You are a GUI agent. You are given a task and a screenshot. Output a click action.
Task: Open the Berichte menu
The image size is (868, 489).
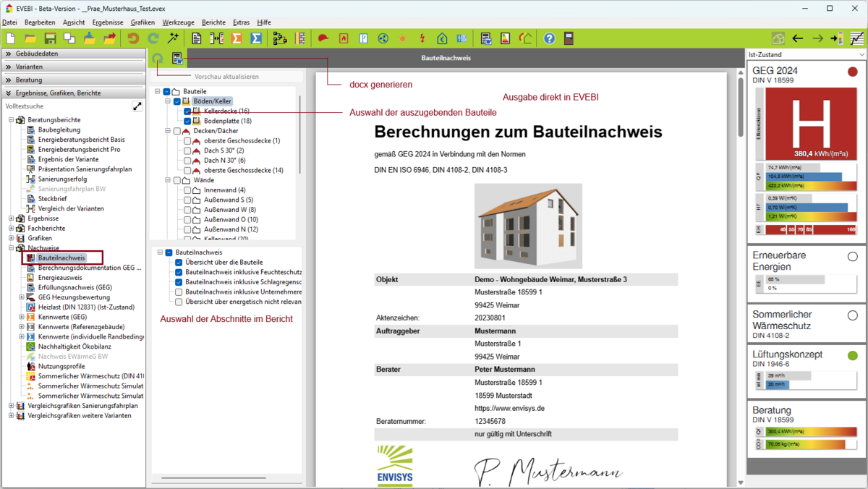tap(213, 22)
